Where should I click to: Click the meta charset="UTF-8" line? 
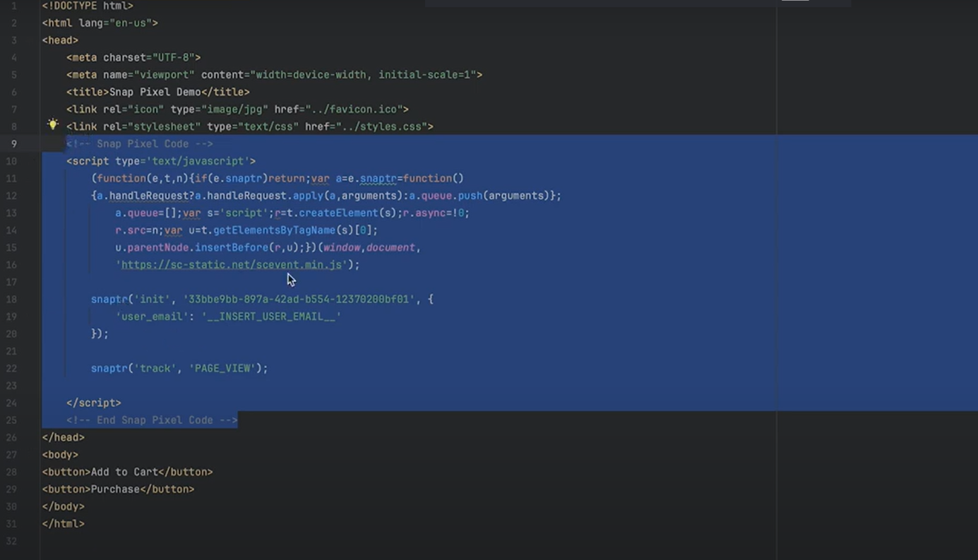pyautogui.click(x=133, y=57)
